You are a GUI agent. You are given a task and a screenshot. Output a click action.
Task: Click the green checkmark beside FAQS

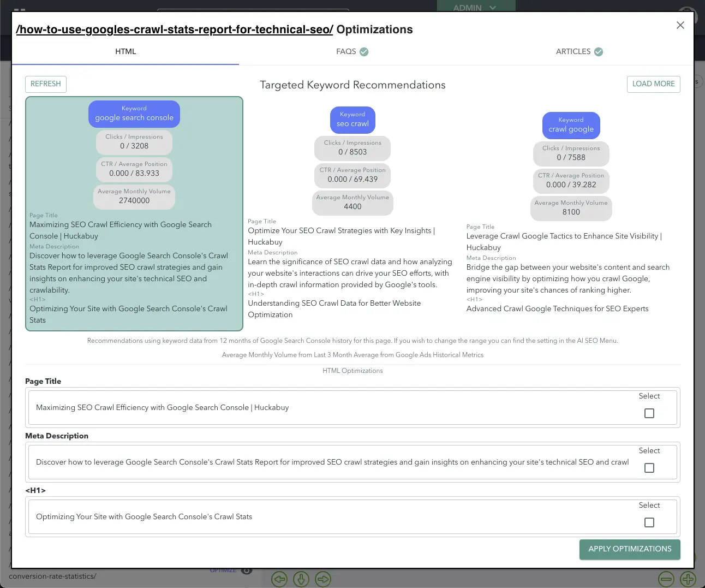pyautogui.click(x=364, y=52)
